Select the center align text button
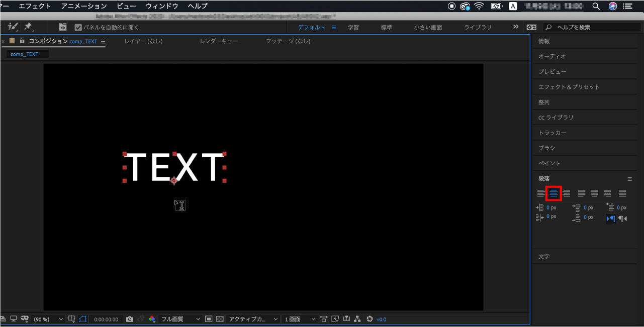This screenshot has height=327, width=644. tap(554, 193)
